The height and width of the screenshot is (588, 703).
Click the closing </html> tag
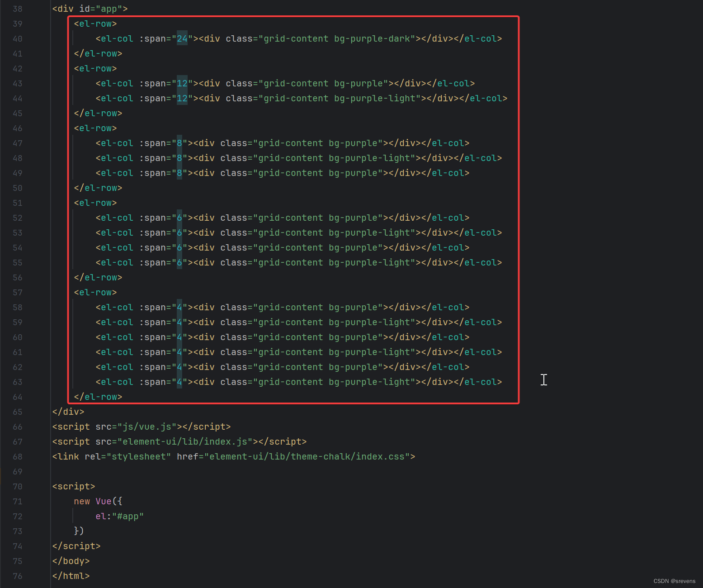(71, 576)
